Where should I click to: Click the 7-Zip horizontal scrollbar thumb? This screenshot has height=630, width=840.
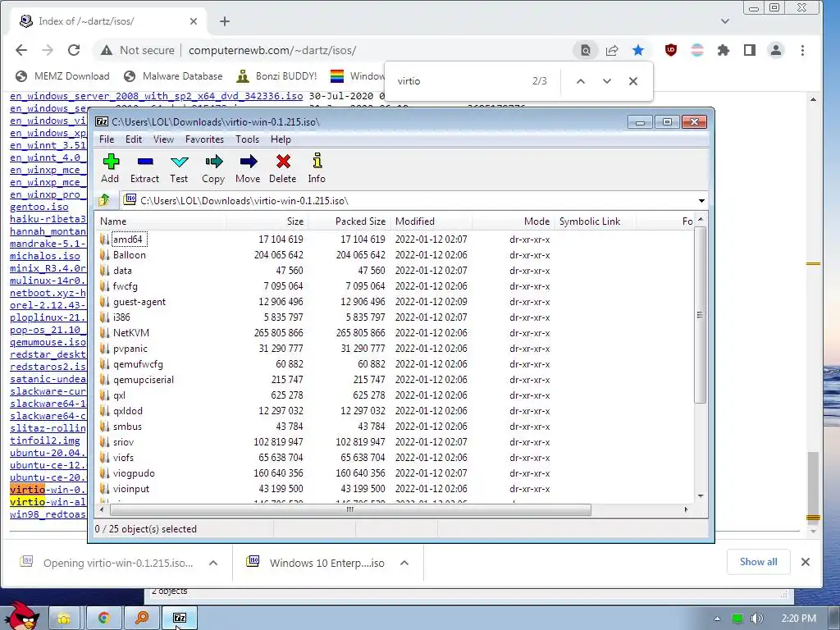click(349, 509)
